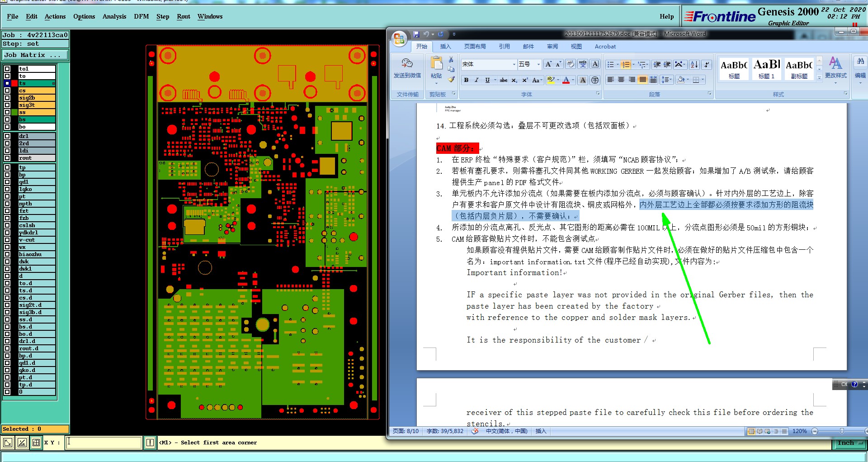This screenshot has height=462, width=868.
Task: Toggle the checkbox for layer ss
Action: [7, 112]
